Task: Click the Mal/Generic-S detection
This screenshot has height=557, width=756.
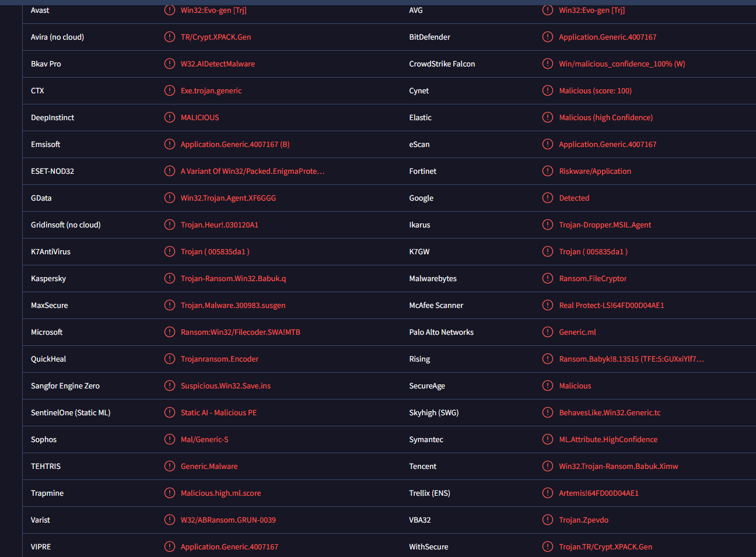Action: [205, 439]
